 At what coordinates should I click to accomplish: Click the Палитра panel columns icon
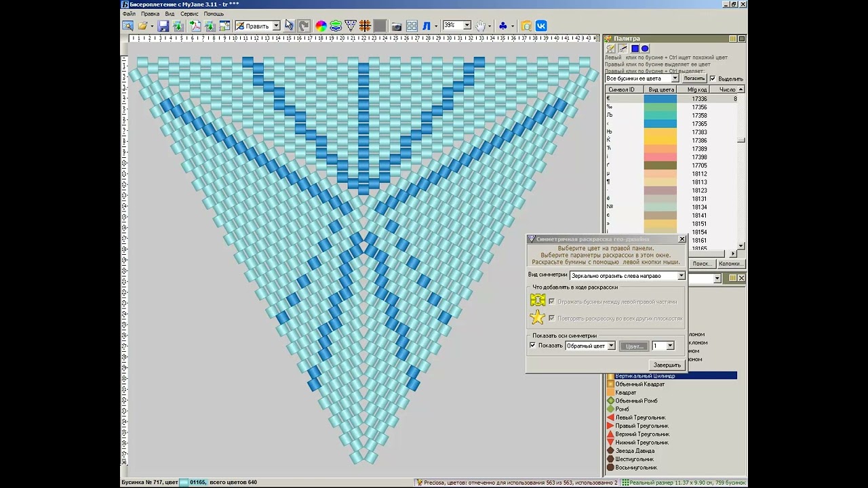click(732, 39)
